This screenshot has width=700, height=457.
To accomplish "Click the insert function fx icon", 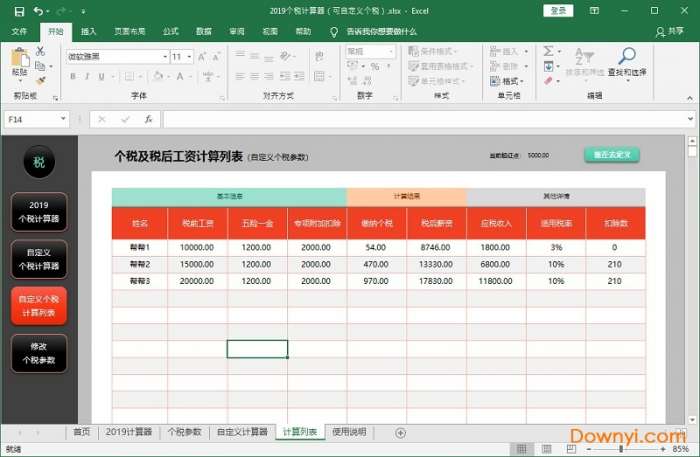I will tap(148, 119).
